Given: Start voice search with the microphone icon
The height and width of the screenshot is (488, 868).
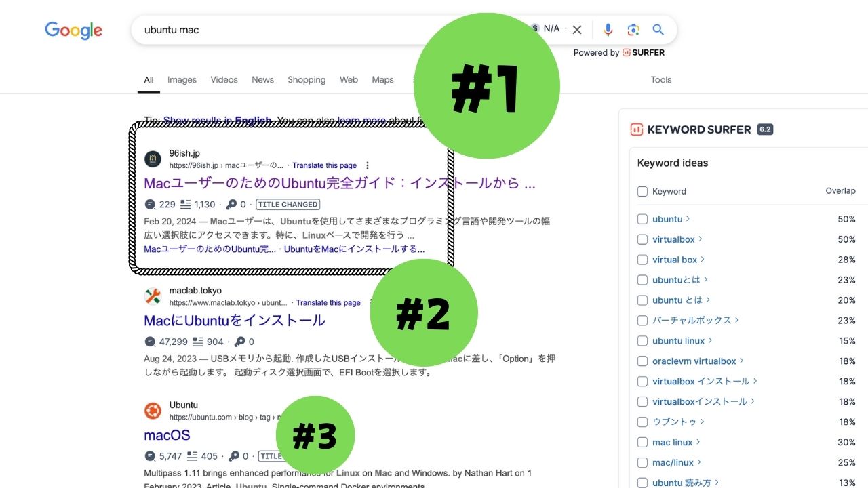Looking at the screenshot, I should click(x=608, y=30).
